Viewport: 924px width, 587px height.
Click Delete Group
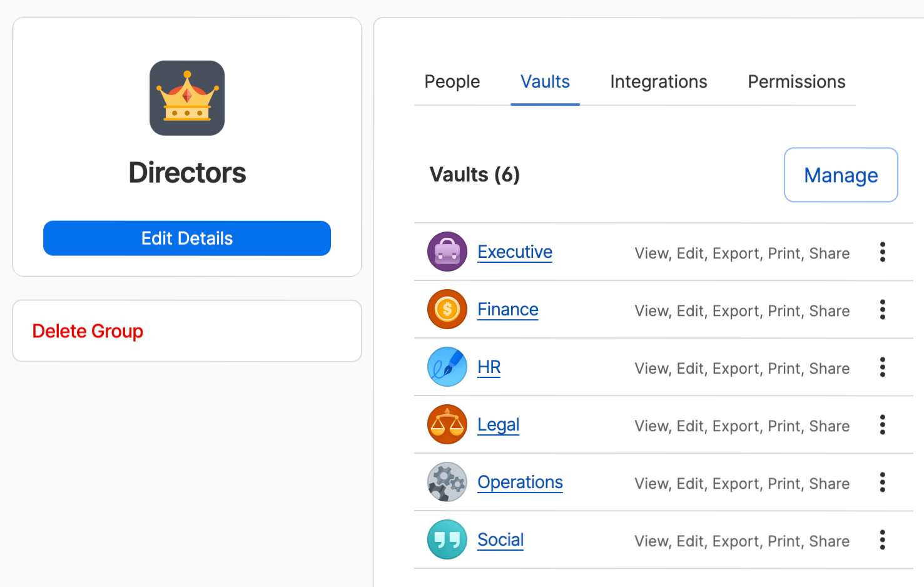[x=88, y=330]
